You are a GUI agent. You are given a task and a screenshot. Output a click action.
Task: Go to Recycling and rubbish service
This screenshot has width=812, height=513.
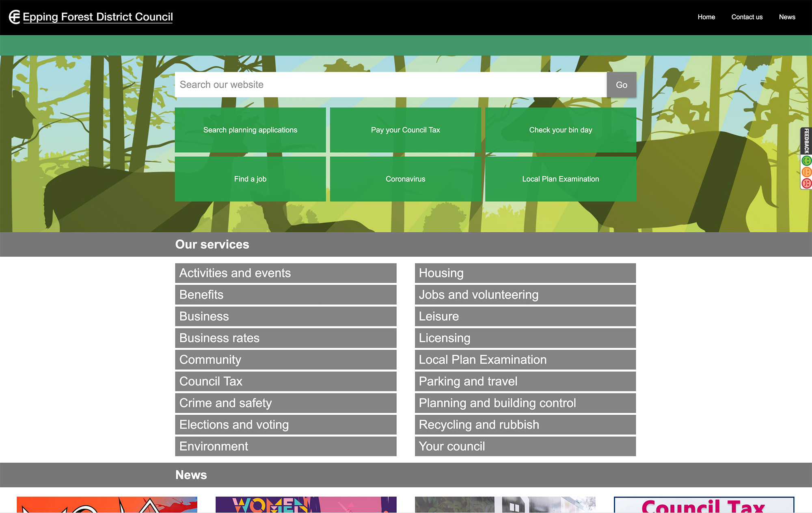click(x=525, y=425)
